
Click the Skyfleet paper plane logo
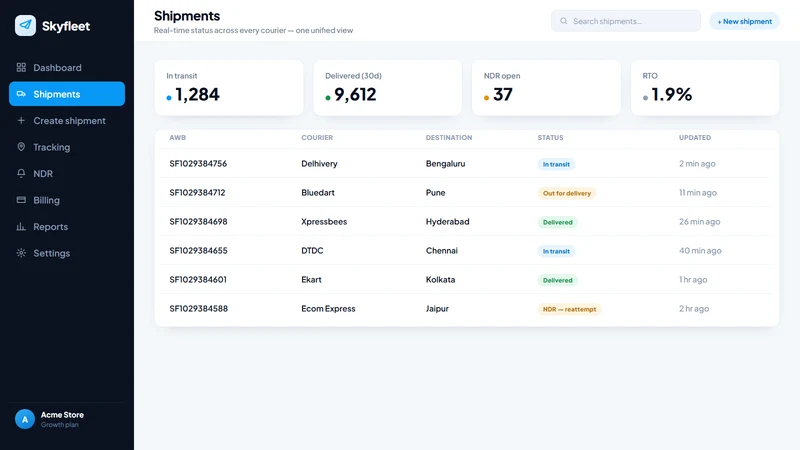point(26,26)
